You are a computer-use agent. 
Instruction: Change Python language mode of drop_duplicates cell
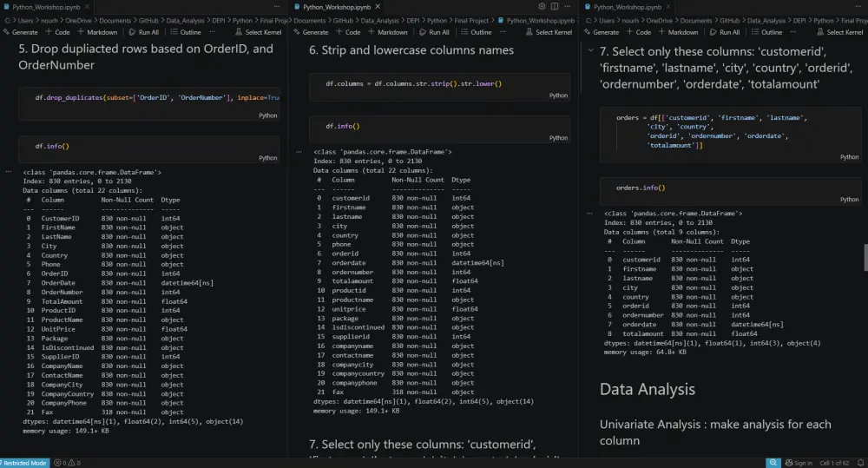tap(268, 115)
